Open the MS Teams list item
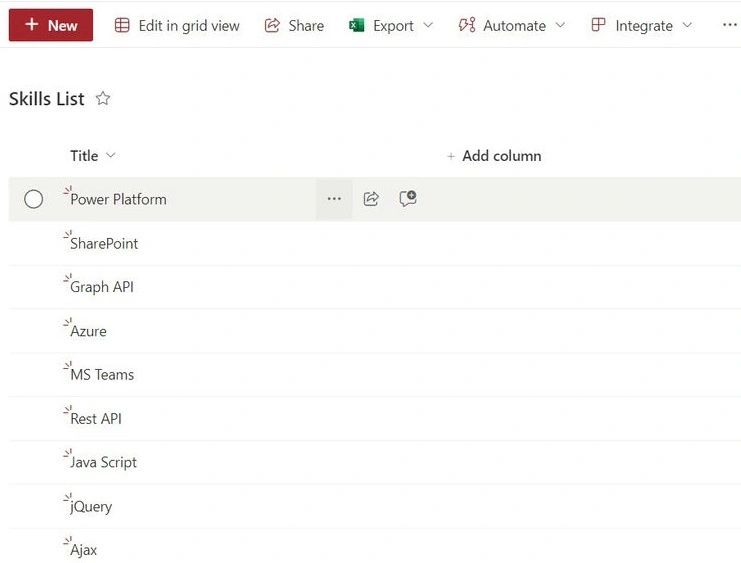 coord(102,374)
